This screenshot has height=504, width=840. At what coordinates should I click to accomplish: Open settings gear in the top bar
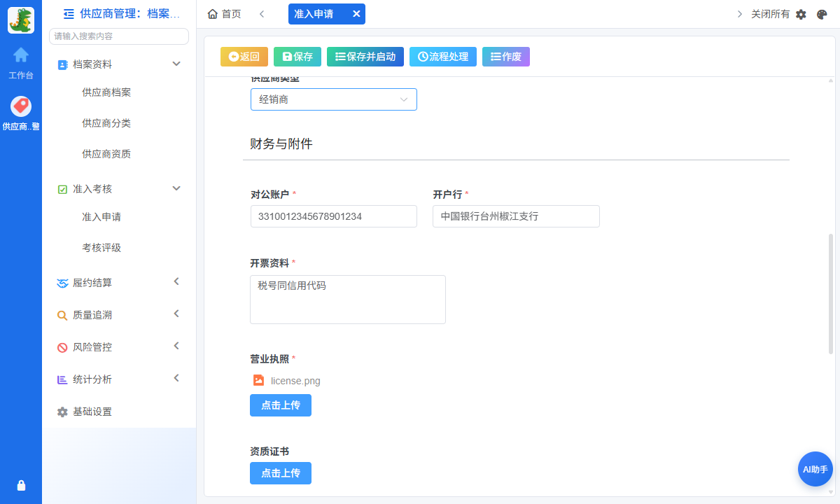(801, 14)
